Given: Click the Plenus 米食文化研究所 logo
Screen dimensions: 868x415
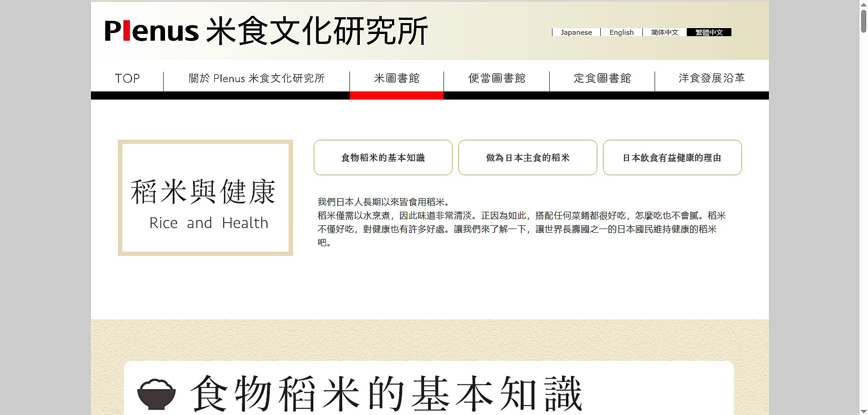Looking at the screenshot, I should (x=265, y=31).
